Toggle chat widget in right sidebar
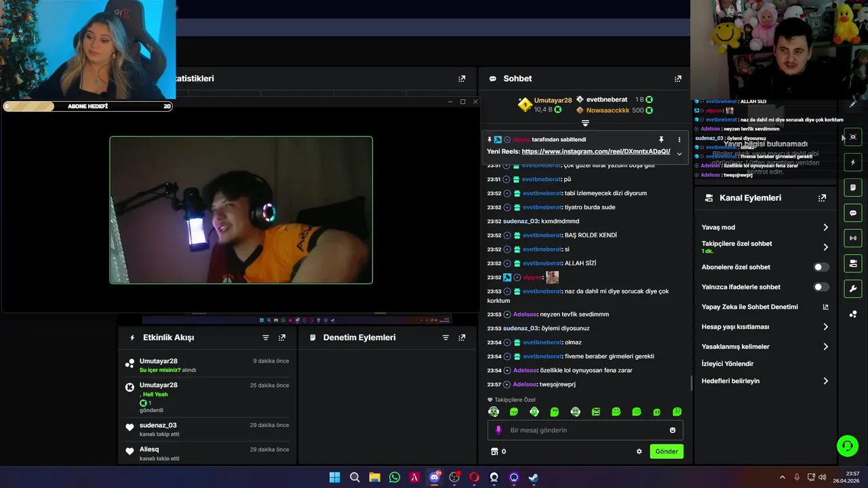This screenshot has height=488, width=868. coord(853,213)
